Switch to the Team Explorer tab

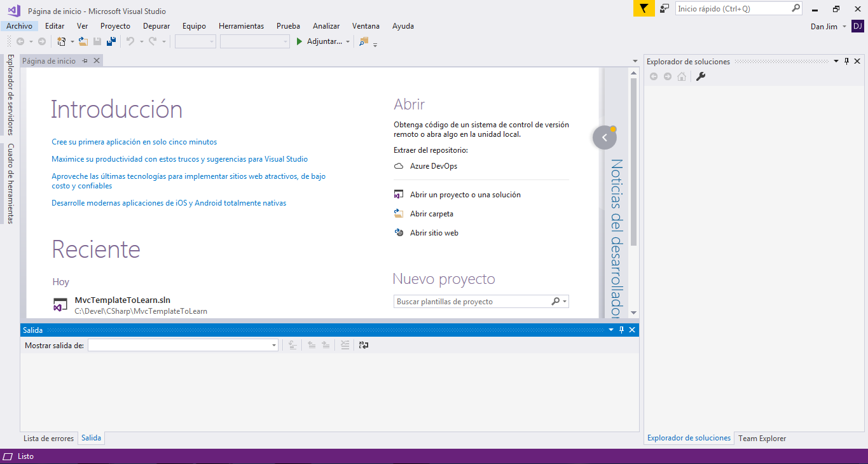pyautogui.click(x=762, y=438)
